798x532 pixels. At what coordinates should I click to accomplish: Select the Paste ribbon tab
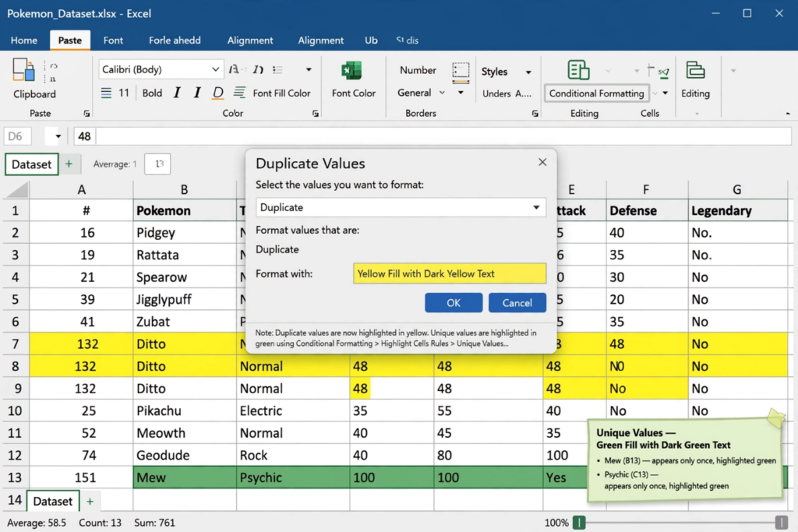(69, 41)
